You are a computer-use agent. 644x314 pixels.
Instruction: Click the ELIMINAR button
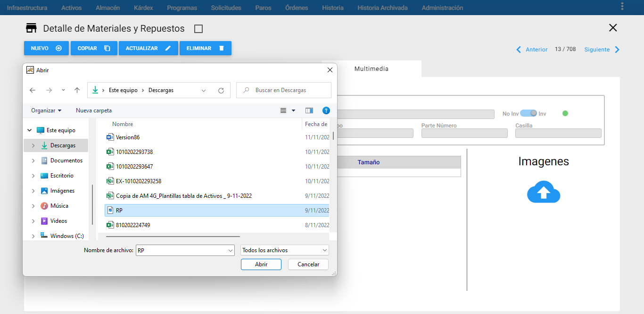(206, 48)
